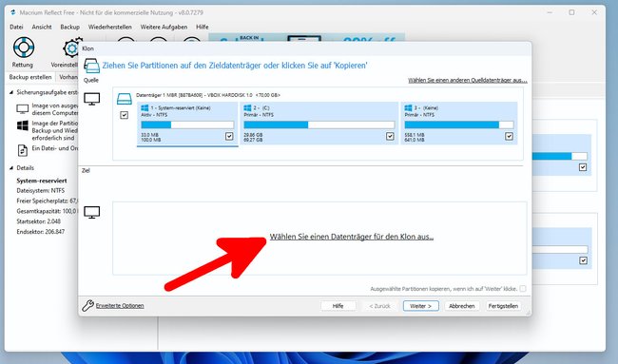Switch to the Backup erstellen tab
Viewport: 618px width, 364px height.
[x=30, y=77]
